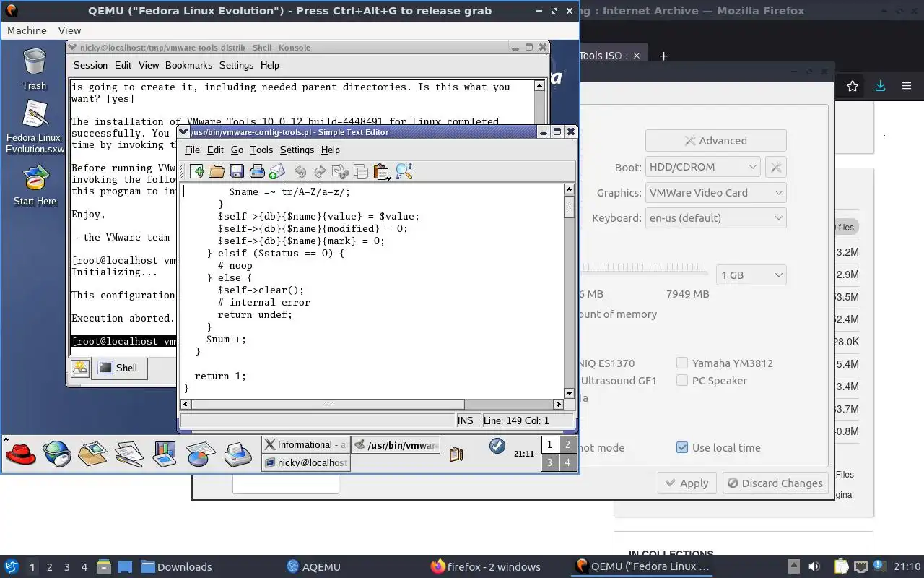Open the Keyboard en-us (default) dropdown

coord(715,218)
